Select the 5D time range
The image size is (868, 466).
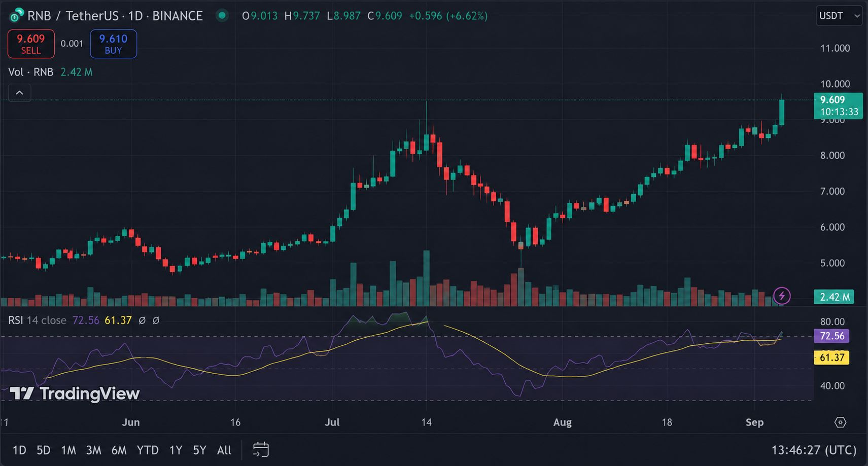[x=44, y=450]
